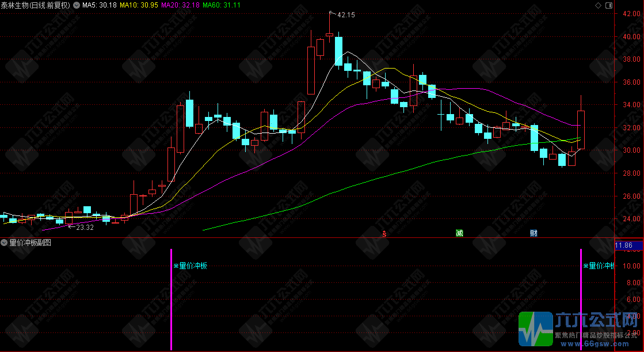Click the 30.00 price axis label

tap(631, 150)
